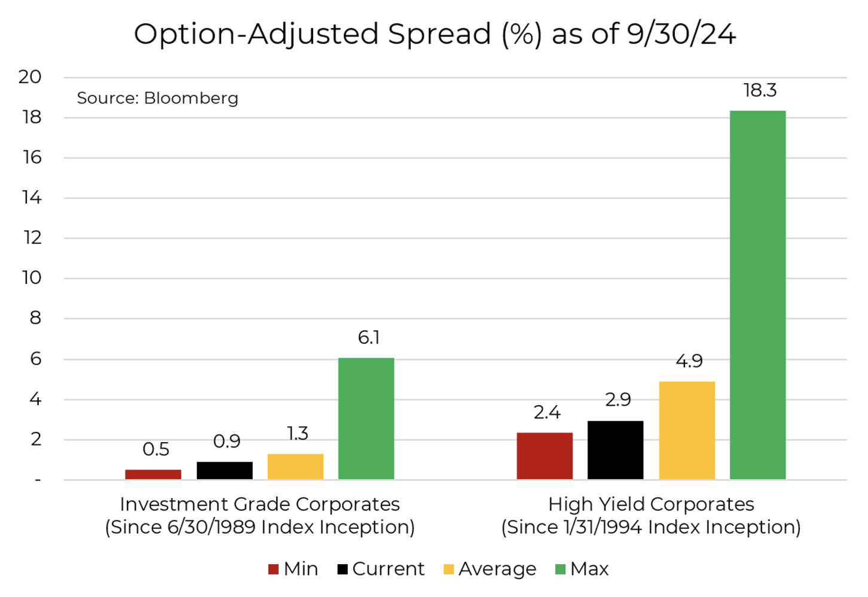Click the black High Yield Current bar
Image resolution: width=868 pixels, height=597 pixels.
tap(615, 450)
